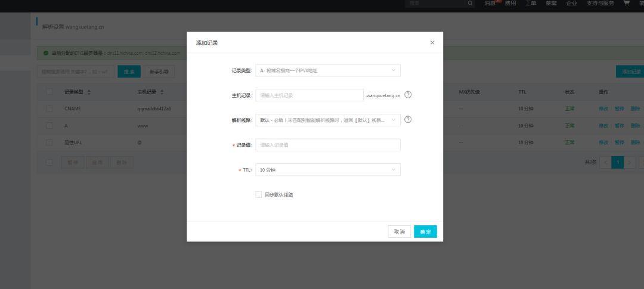Click 正常 status in CNAME row
Viewport: 644px width, 289px height.
pos(569,109)
